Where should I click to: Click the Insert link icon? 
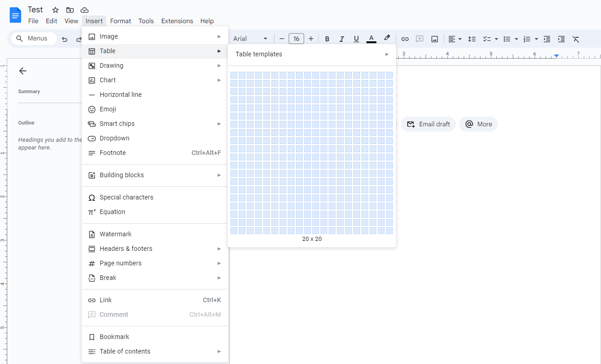pos(405,39)
